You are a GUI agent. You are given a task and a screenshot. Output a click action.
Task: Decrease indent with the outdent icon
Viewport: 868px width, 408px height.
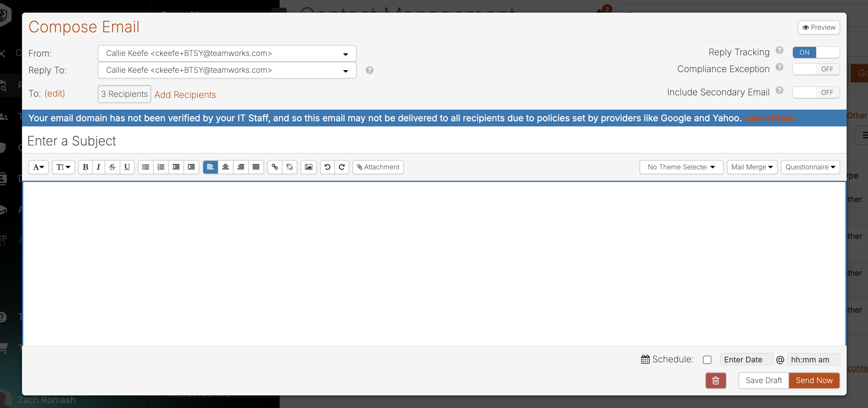(176, 167)
